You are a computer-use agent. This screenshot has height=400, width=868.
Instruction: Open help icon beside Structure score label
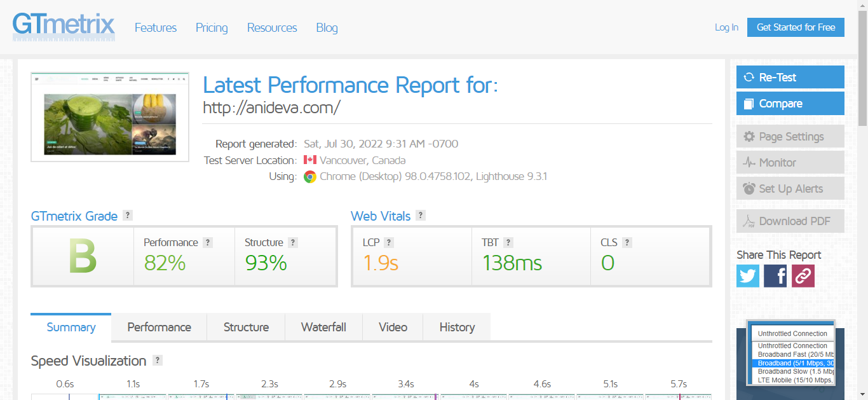click(x=293, y=242)
